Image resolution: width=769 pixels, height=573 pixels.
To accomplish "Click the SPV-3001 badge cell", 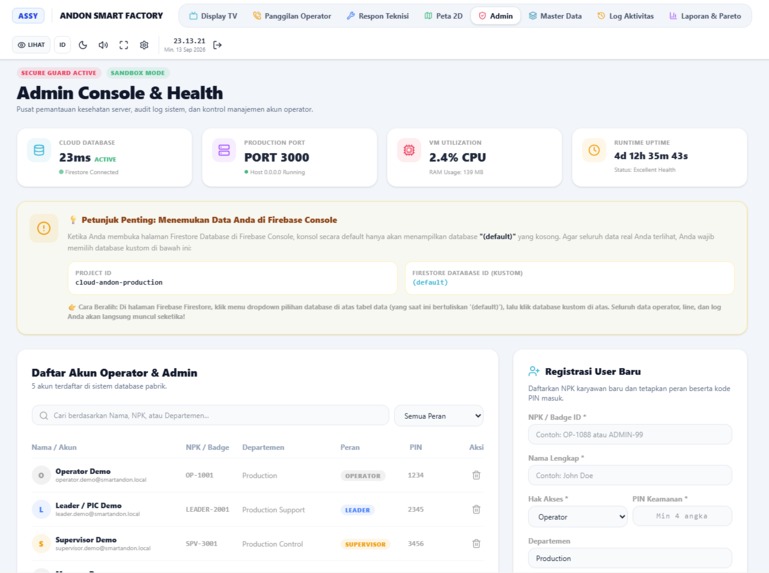I will (x=201, y=544).
